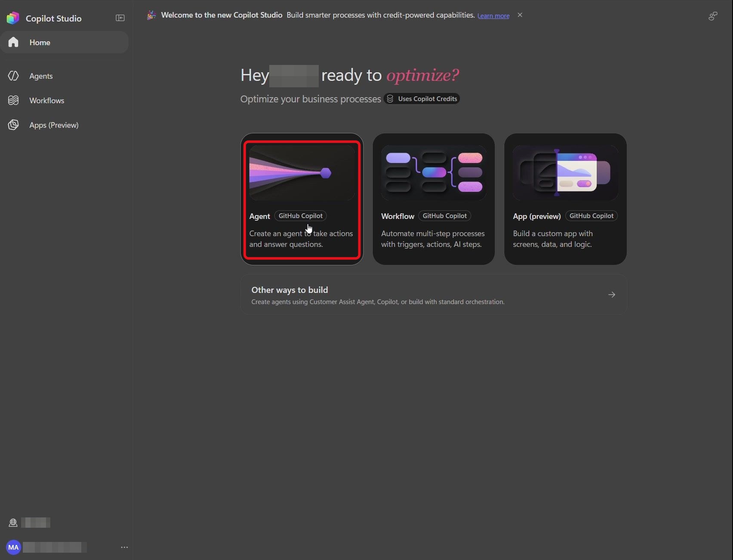Select the Workflow card title
Screen dimensions: 733x560
click(397, 216)
